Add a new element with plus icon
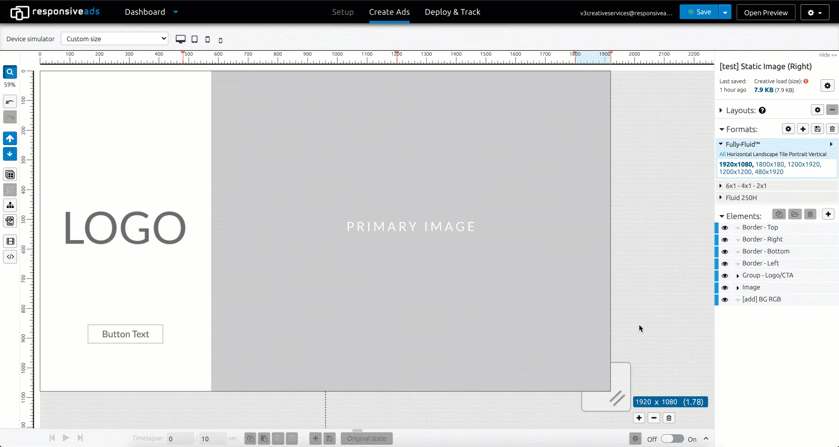Viewport: 839px width, 447px height. coord(828,214)
